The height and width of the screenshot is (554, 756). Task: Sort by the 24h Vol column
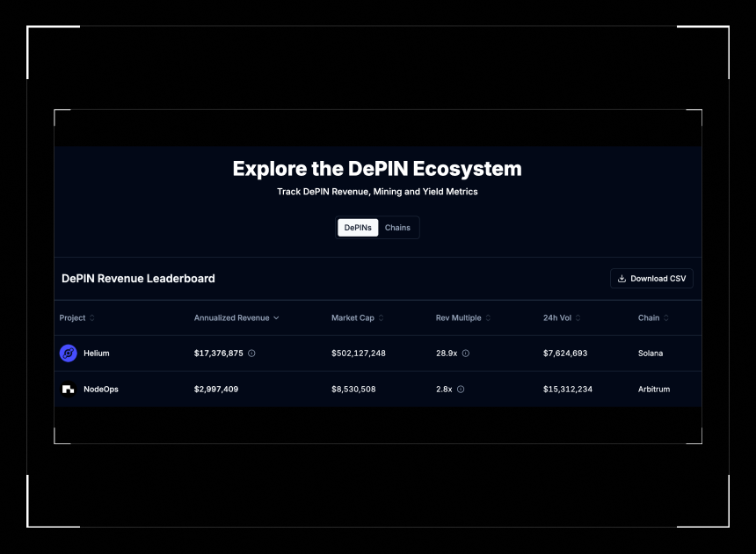pyautogui.click(x=562, y=317)
